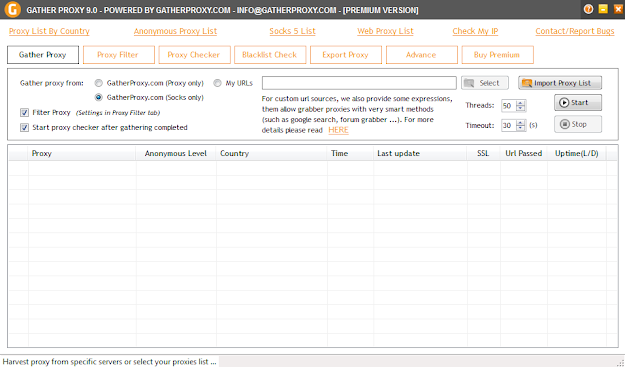
Task: Open Web Proxy List link
Action: click(x=385, y=31)
